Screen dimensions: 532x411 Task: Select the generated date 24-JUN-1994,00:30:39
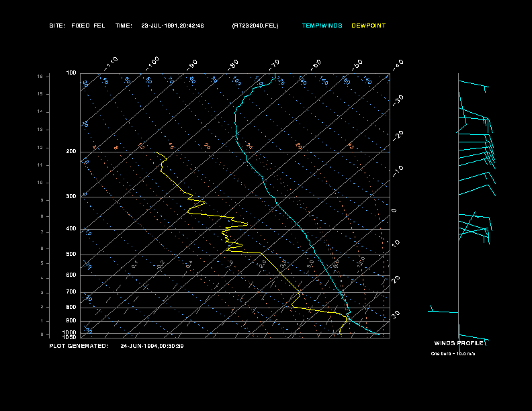coord(152,346)
